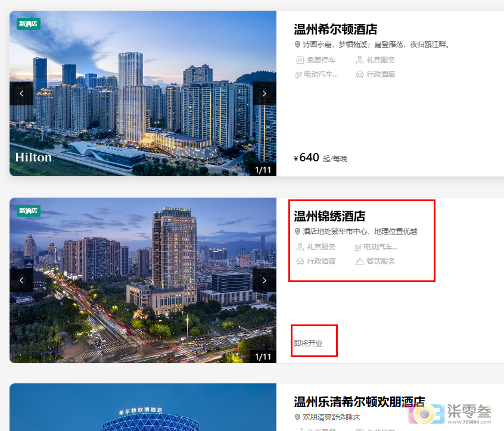504x431 pixels.
Task: Click 电动汽车 icon under 温州锦绣酒店
Action: (x=358, y=247)
